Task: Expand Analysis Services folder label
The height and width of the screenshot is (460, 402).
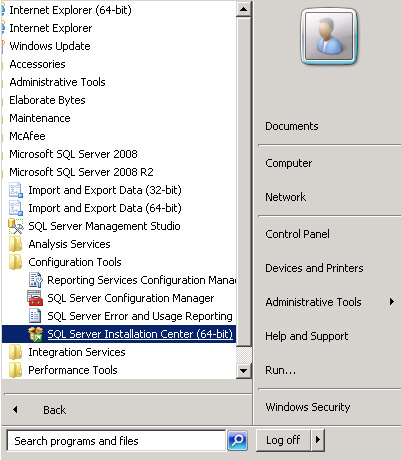Action: tap(69, 244)
